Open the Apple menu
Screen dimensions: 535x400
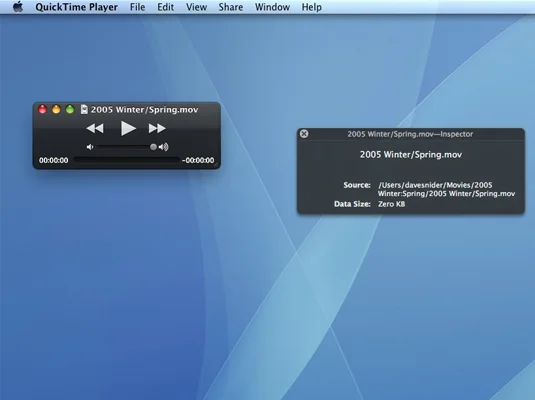click(x=18, y=7)
